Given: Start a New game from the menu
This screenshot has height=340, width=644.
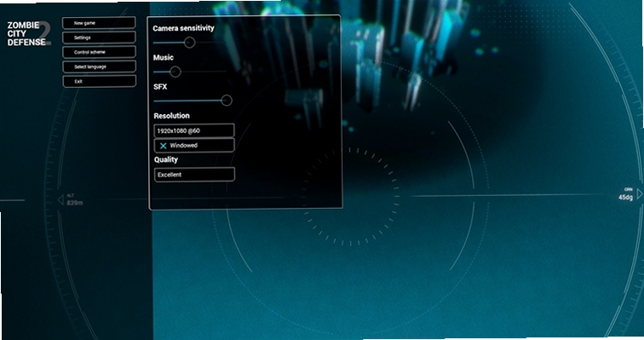Looking at the screenshot, I should pyautogui.click(x=99, y=23).
